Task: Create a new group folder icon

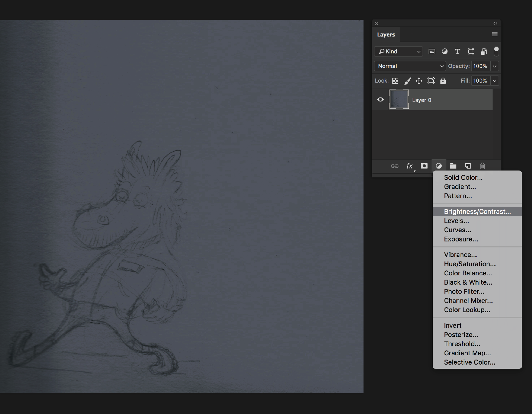Action: tap(453, 166)
